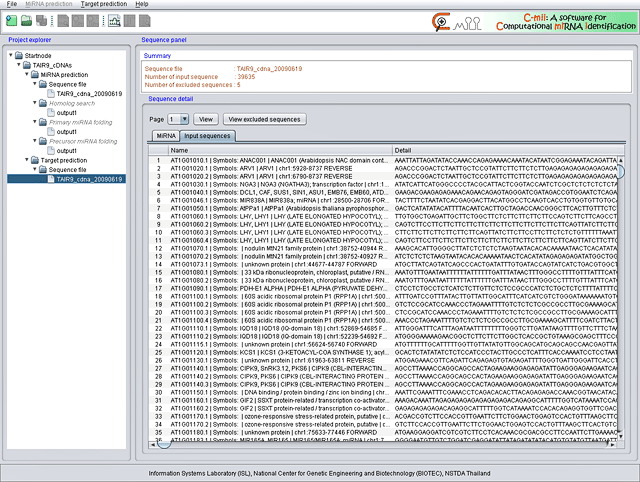
Task: Open the Target prediction menu
Action: (104, 4)
